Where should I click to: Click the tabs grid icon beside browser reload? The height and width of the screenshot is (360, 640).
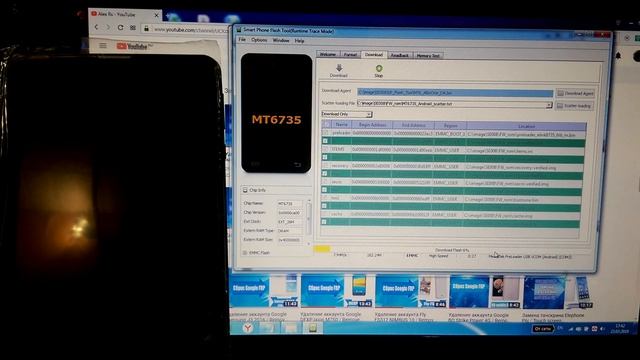pyautogui.click(x=133, y=28)
